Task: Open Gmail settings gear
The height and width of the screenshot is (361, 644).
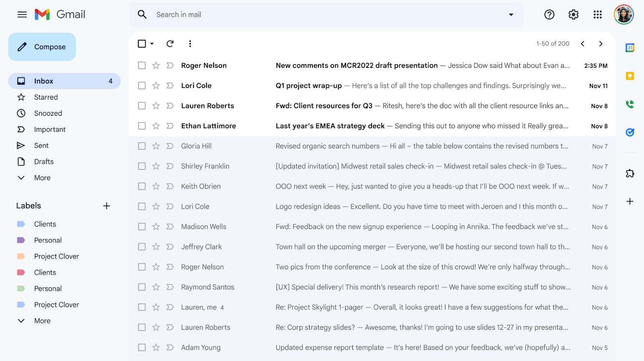Action: [x=573, y=15]
